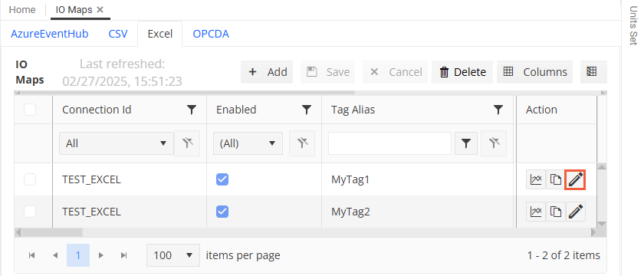
Task: Clear the Connection Id filter icon
Action: (x=187, y=143)
